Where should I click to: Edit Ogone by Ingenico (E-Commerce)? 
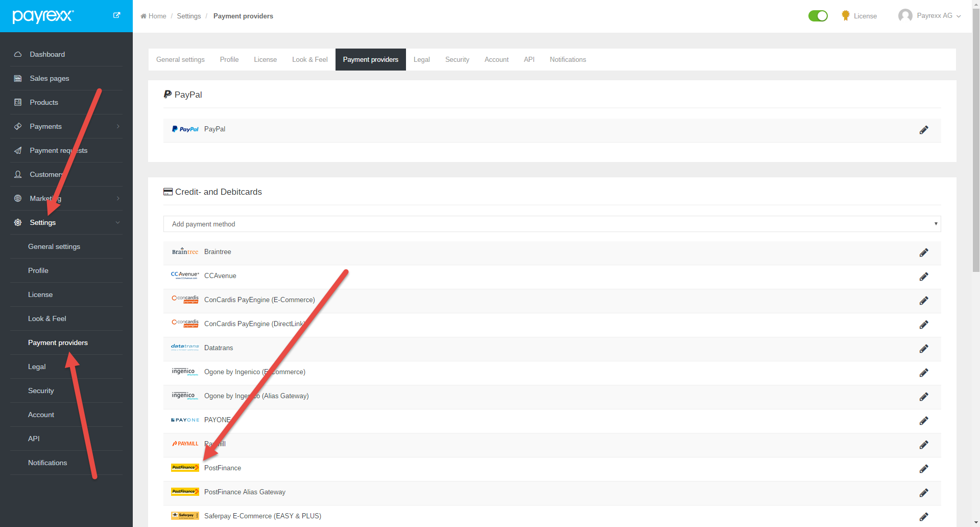(924, 373)
